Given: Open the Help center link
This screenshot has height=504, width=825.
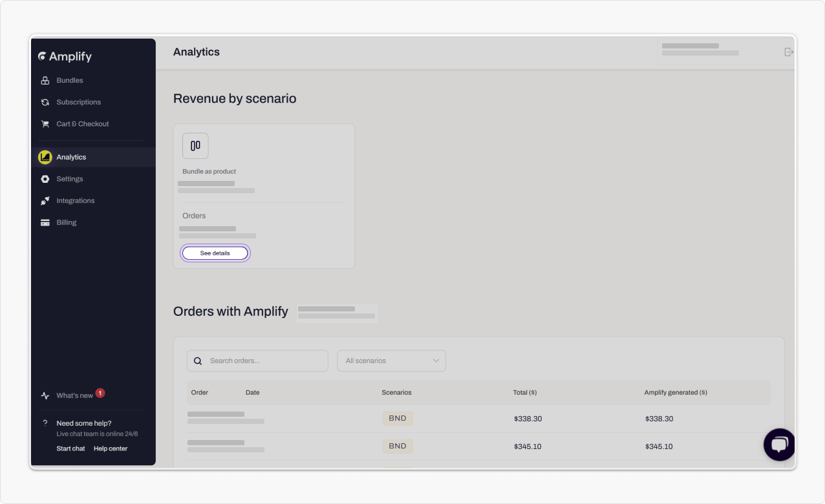Looking at the screenshot, I should 111,448.
